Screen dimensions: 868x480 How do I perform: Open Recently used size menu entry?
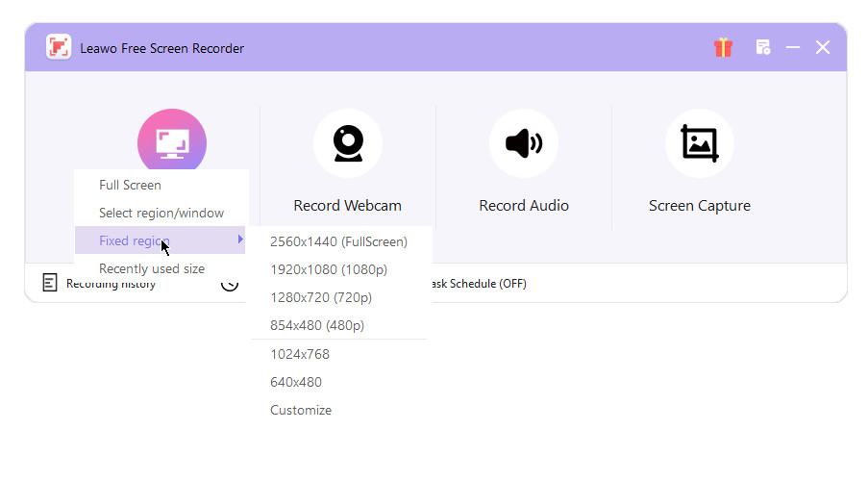click(x=151, y=268)
